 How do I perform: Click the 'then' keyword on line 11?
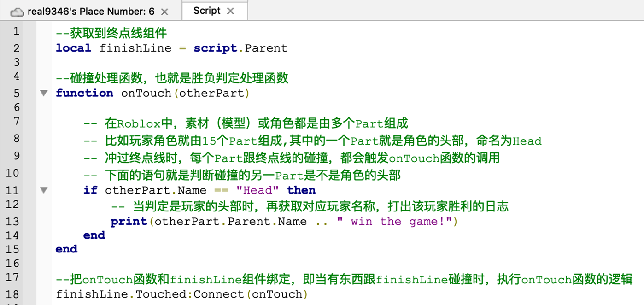pyautogui.click(x=301, y=190)
